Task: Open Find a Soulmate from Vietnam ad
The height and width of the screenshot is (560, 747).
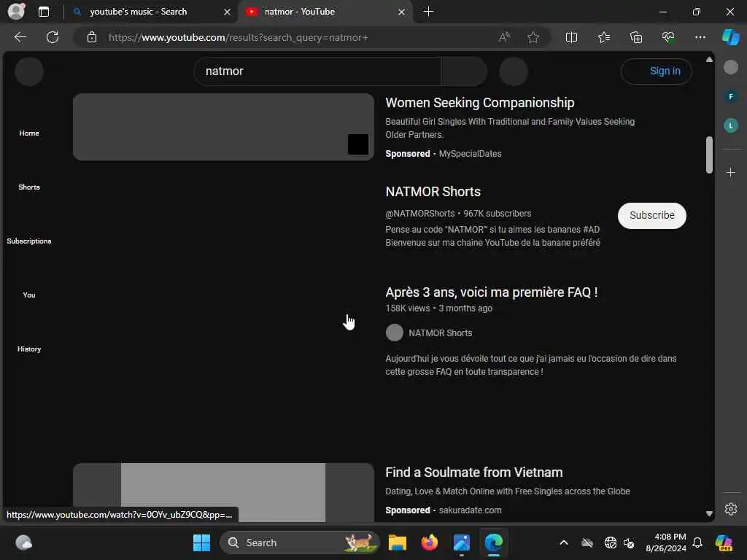Action: click(x=474, y=472)
